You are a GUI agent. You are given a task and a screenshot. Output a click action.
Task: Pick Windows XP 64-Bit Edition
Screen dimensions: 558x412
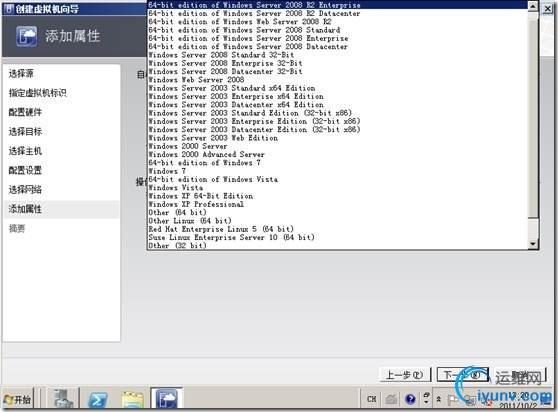point(337,196)
